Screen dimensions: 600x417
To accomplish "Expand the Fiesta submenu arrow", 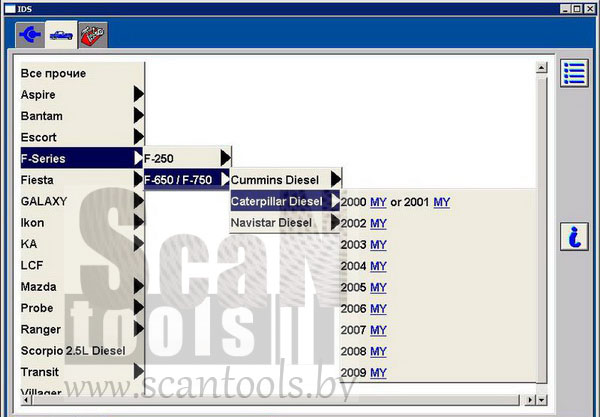I will [x=139, y=179].
